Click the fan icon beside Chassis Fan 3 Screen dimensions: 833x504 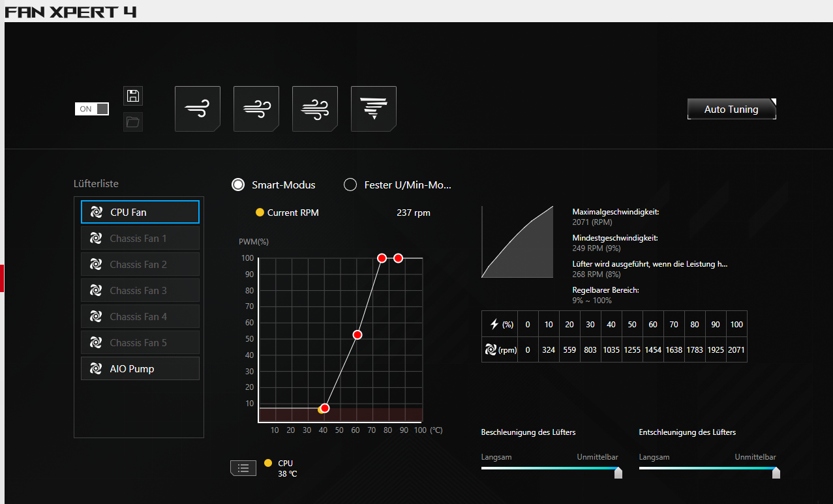coord(96,290)
